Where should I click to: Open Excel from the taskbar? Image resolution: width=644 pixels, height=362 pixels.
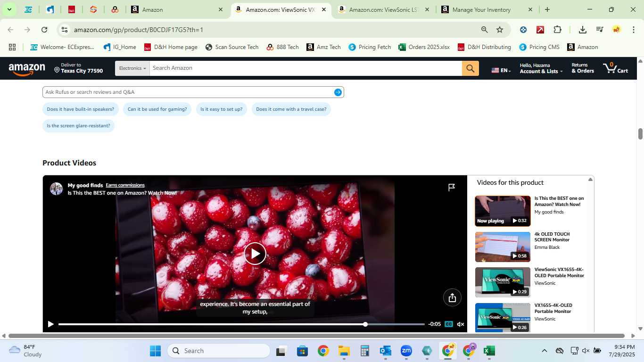point(489,351)
